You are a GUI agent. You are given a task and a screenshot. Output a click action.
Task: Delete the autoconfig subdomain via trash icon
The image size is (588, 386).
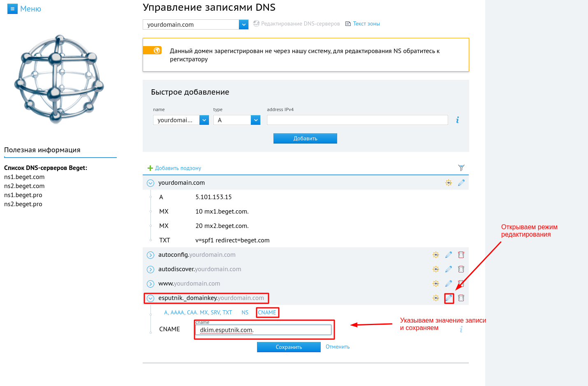(461, 255)
